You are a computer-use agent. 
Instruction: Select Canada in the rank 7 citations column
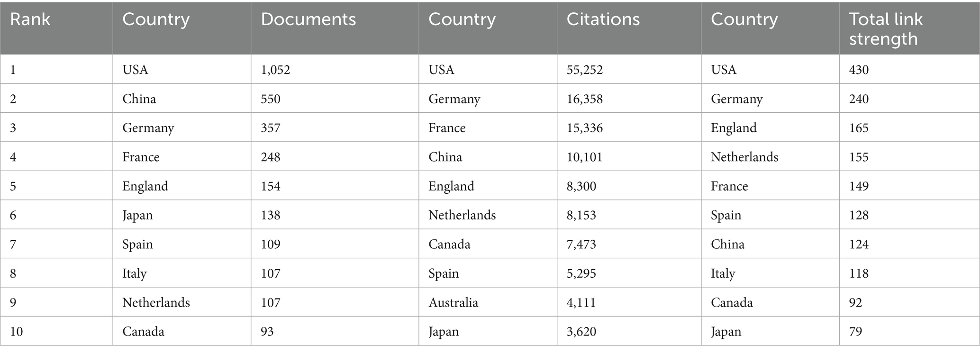(x=449, y=244)
